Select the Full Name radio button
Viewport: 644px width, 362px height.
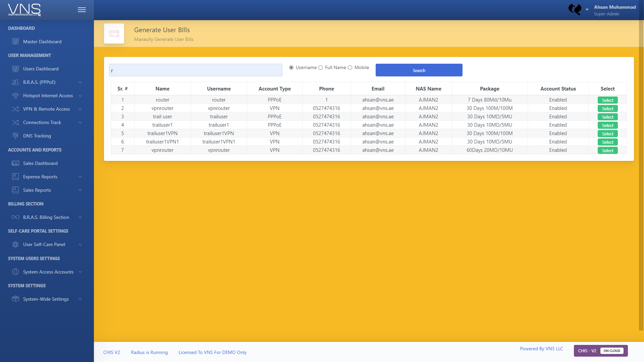(321, 68)
